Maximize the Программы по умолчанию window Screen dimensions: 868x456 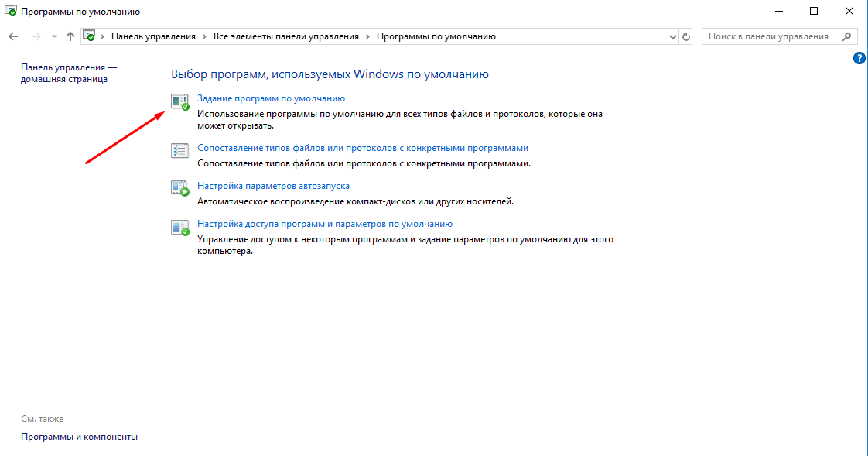point(814,11)
